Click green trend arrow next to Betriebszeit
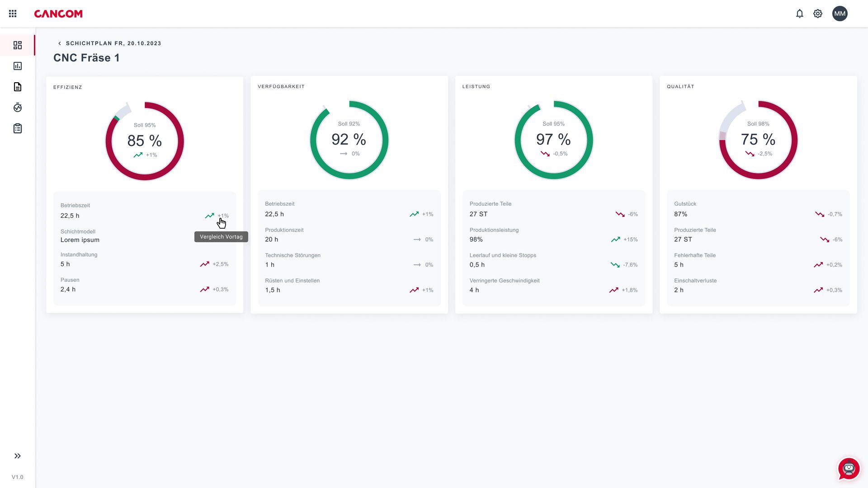Screen dimensions: 868x488 [x=210, y=216]
